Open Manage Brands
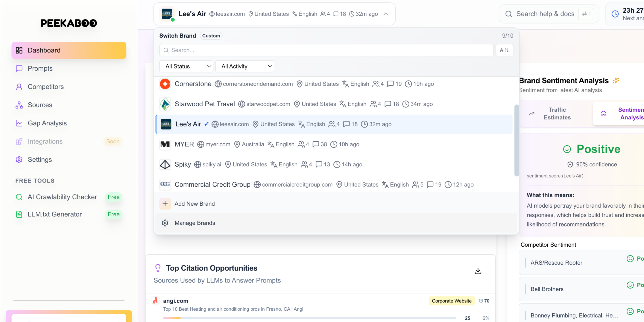The image size is (644, 322). pos(336,223)
